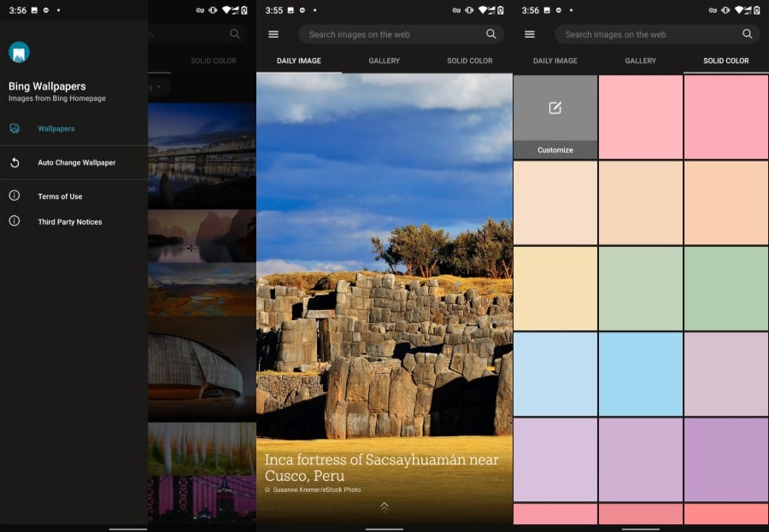Screen dimensions: 769x532
Task: Switch to SOLID COLOR tab on Daily Image screen
Action: [469, 61]
